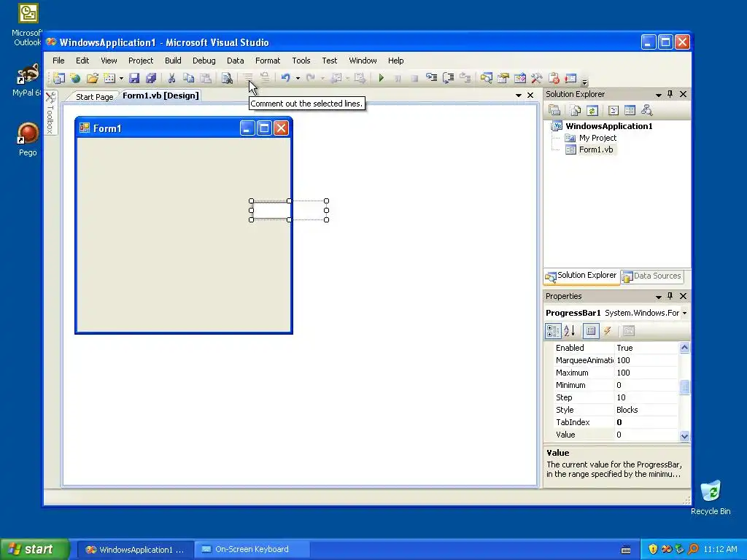The image size is (747, 560).
Task: Open the Build menu
Action: click(x=173, y=61)
